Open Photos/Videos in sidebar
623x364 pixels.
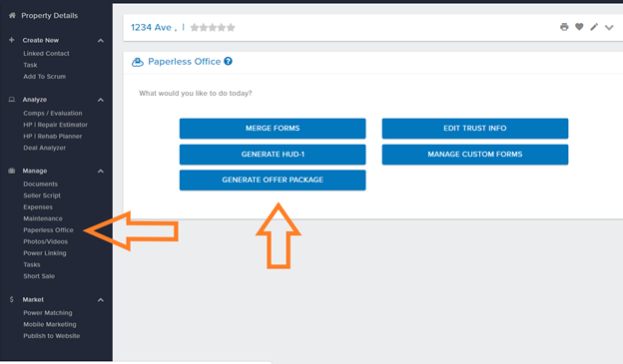point(45,241)
